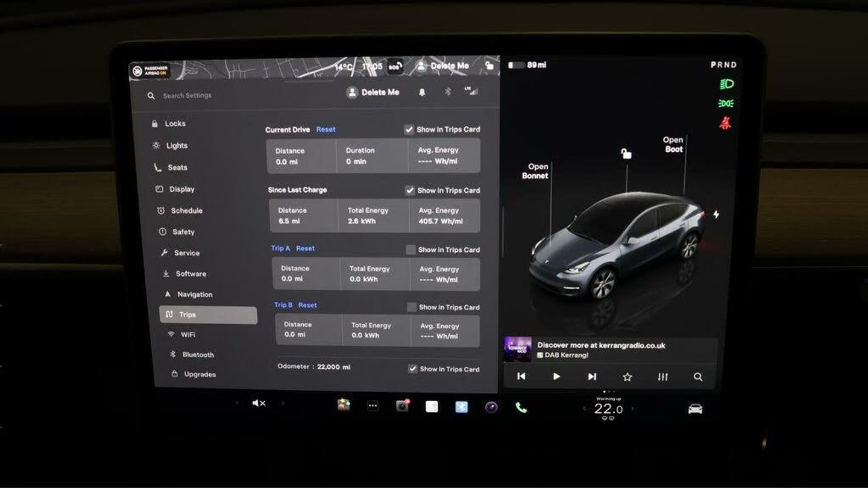Enable Show in Trips Card for Trip A
Image resolution: width=868 pixels, height=488 pixels.
[410, 250]
